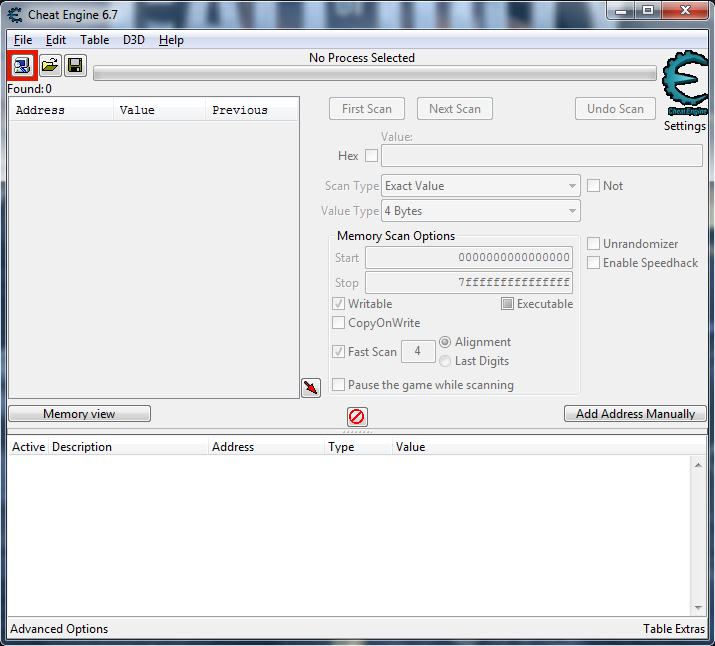Click the Description column header

point(128,447)
